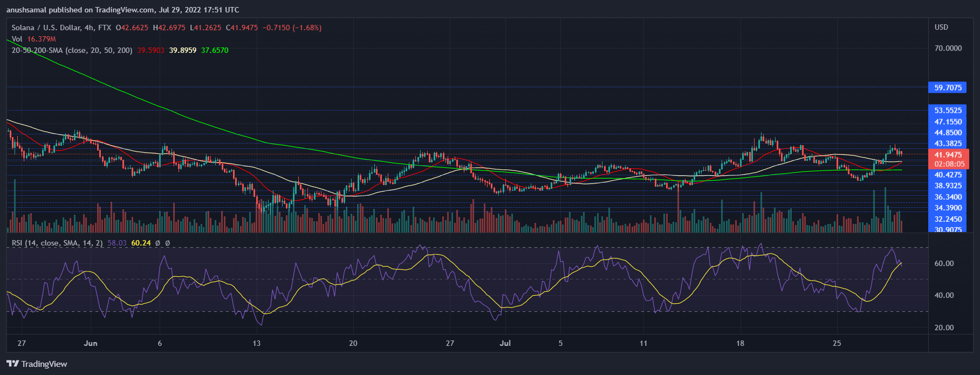Select the 38.9325 price level label
This screenshot has height=375, width=980.
[x=948, y=186]
